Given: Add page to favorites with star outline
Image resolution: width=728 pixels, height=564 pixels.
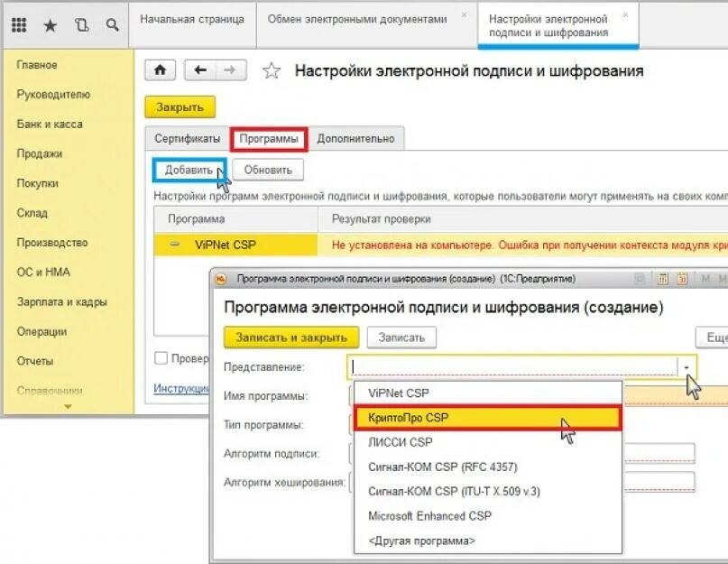Looking at the screenshot, I should pyautogui.click(x=272, y=71).
